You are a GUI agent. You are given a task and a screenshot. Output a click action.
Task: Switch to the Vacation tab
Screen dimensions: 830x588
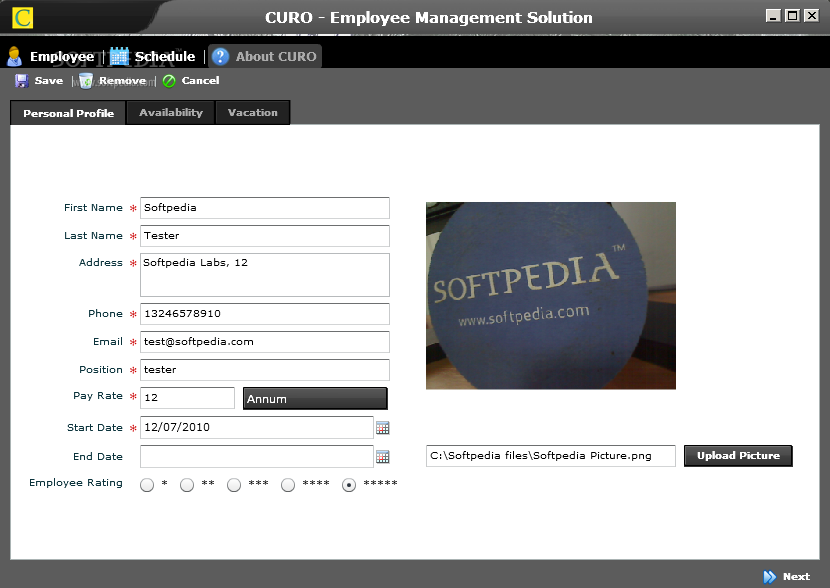252,113
